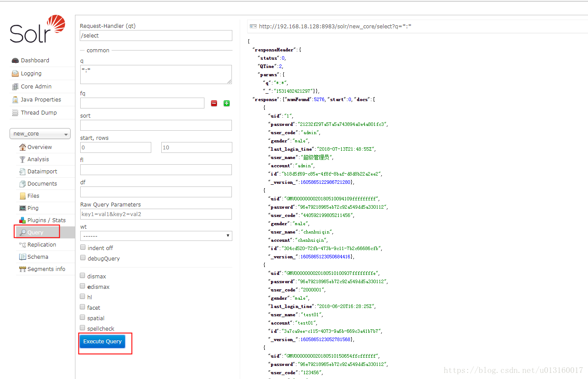Click the fl field list input
The width and height of the screenshot is (588, 379).
tap(156, 170)
